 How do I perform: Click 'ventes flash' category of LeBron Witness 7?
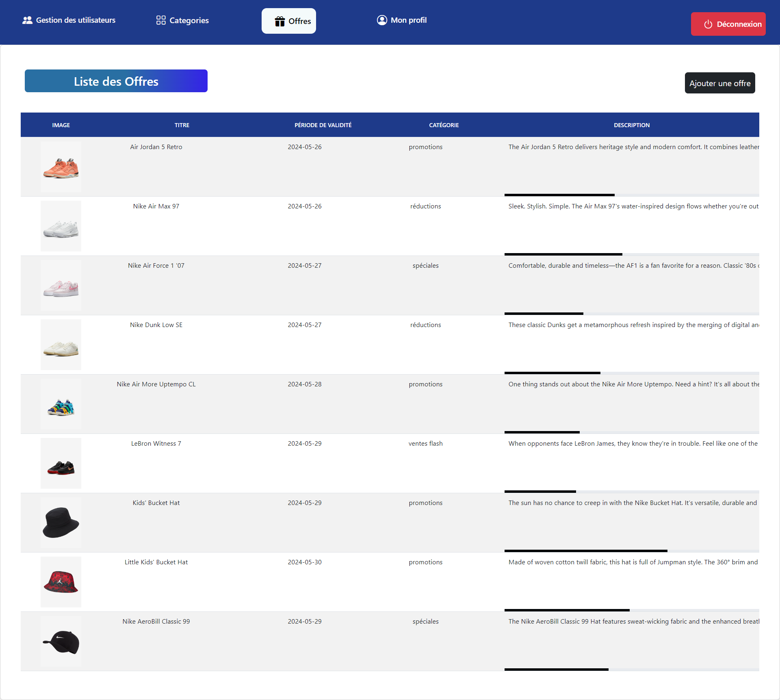tap(426, 444)
